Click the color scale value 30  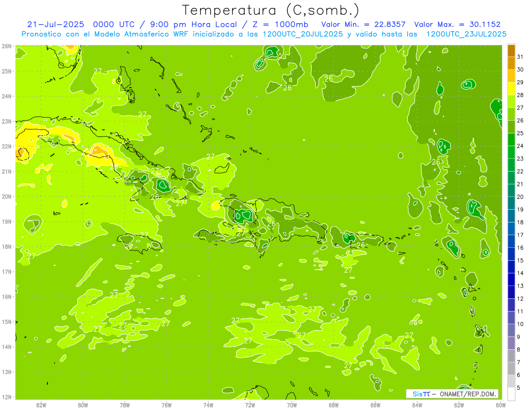pos(520,69)
